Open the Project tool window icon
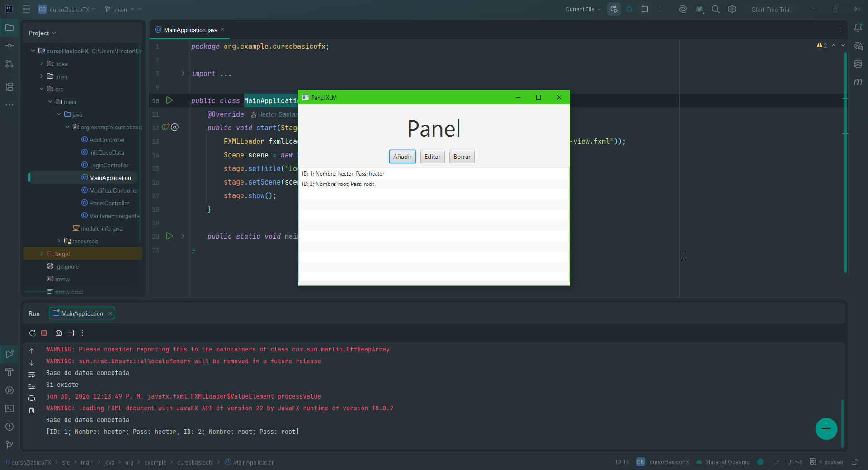Viewport: 868px width, 470px height. coord(9,28)
